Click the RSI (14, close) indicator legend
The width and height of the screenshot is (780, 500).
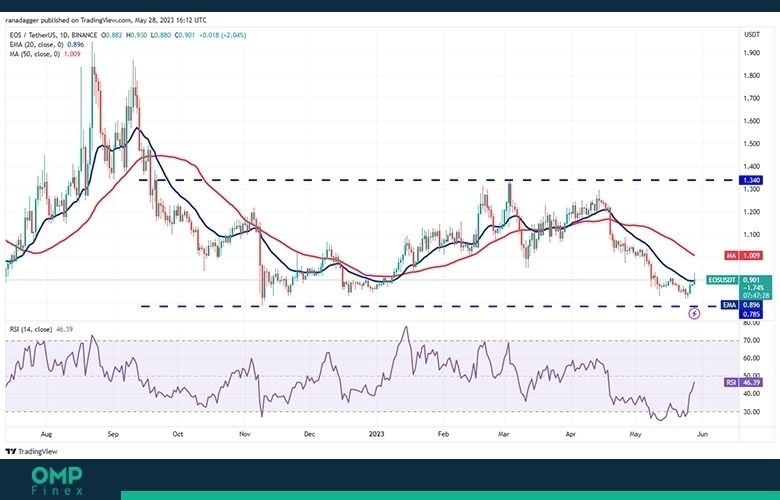(x=41, y=329)
